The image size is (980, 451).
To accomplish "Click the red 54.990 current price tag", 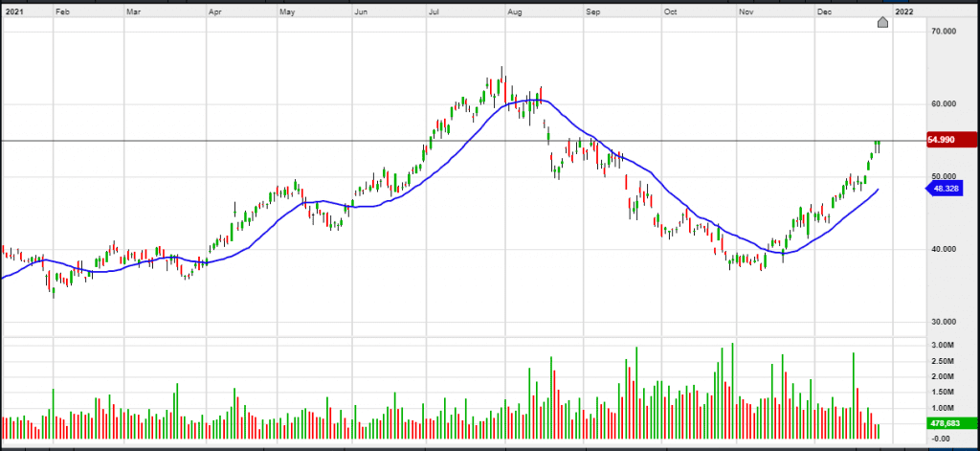I will tap(948, 140).
